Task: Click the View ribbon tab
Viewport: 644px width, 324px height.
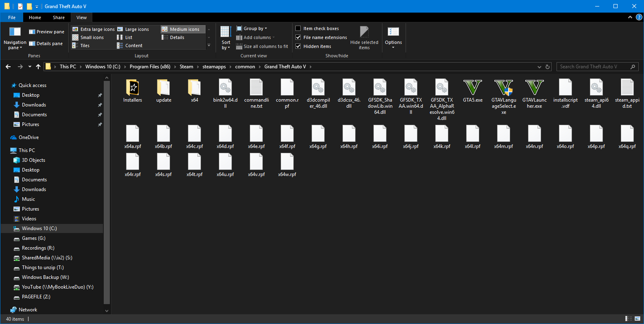Action: coord(81,17)
